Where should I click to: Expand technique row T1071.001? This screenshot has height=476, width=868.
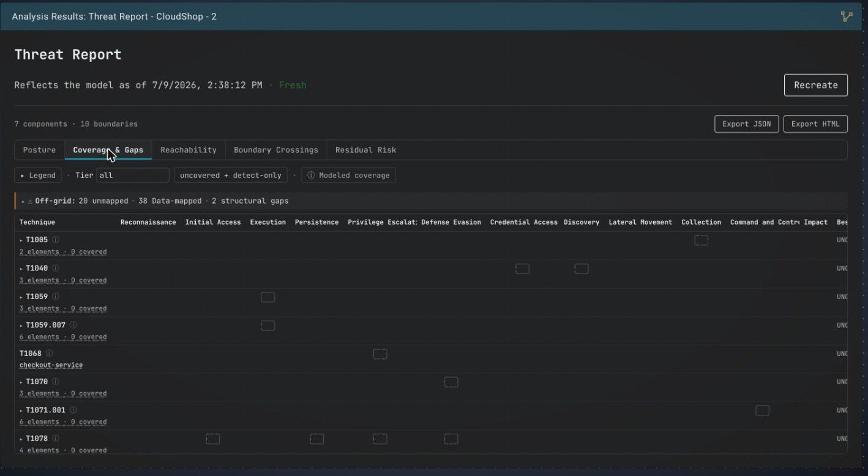21,411
